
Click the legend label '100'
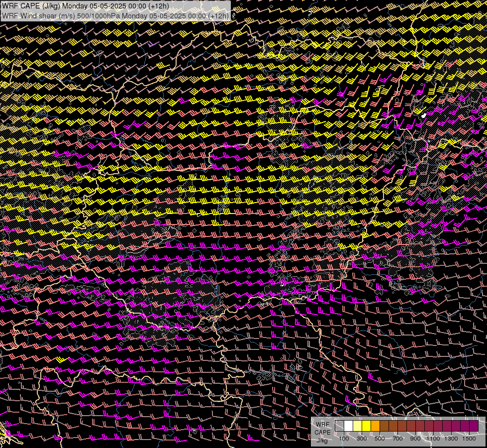pos(344,439)
